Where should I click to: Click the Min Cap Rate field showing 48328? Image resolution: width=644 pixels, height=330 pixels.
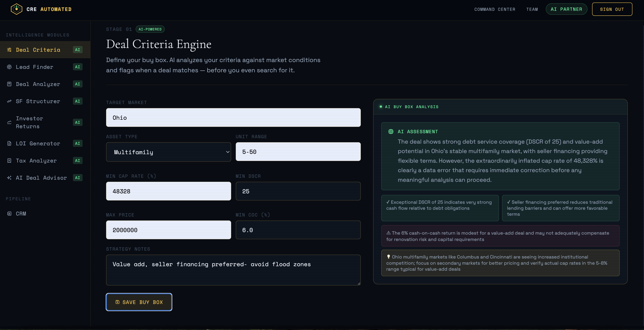pyautogui.click(x=168, y=191)
